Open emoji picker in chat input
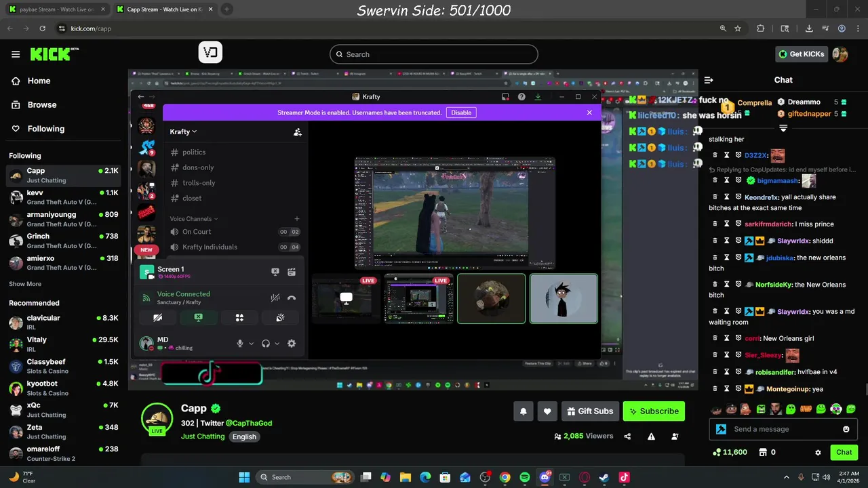The height and width of the screenshot is (488, 868). [x=846, y=429]
